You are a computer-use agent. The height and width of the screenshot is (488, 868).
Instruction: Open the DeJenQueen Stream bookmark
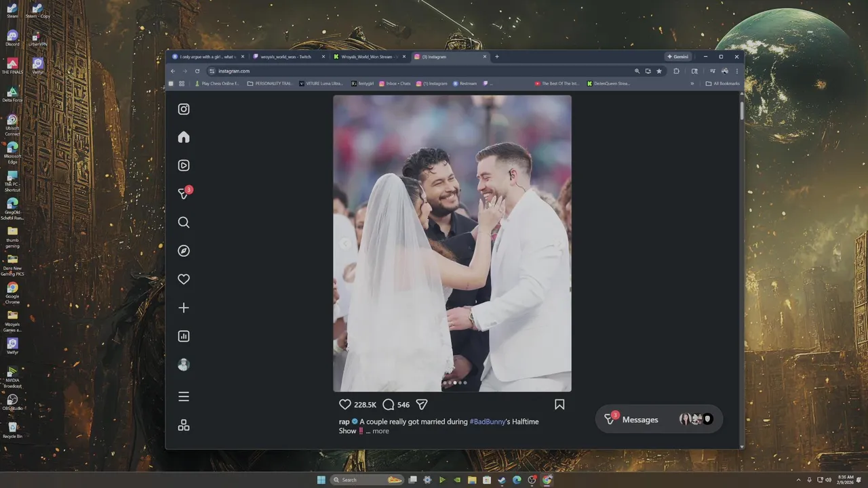pyautogui.click(x=609, y=83)
